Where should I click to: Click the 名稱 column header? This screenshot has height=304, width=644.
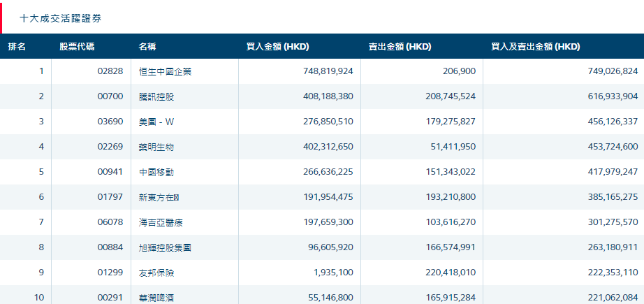(147, 47)
